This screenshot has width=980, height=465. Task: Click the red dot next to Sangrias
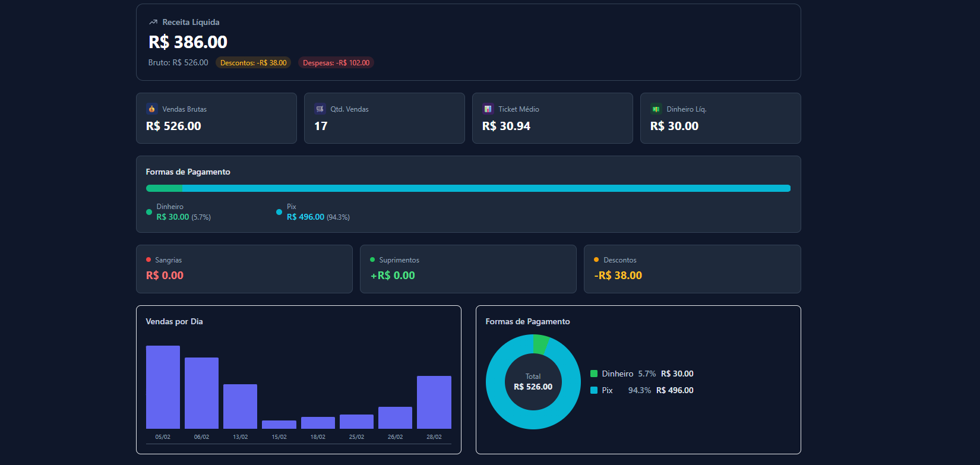coord(148,260)
